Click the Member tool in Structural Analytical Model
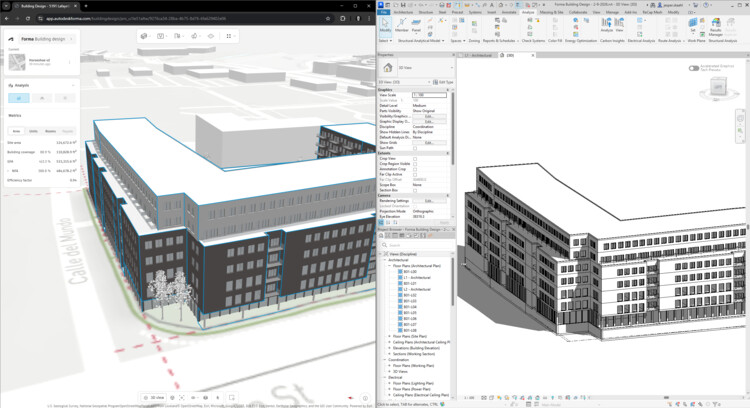 (402, 25)
